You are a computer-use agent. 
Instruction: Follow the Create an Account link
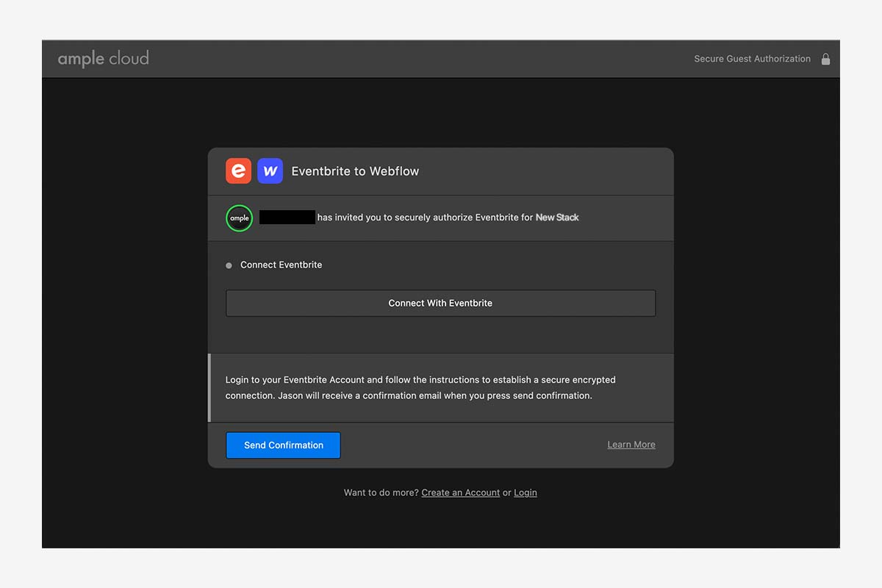pyautogui.click(x=461, y=492)
